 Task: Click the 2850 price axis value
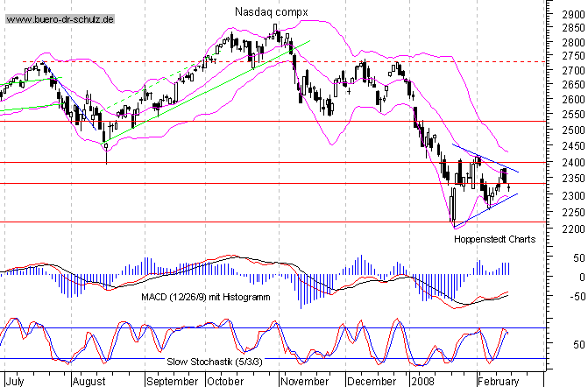574,28
